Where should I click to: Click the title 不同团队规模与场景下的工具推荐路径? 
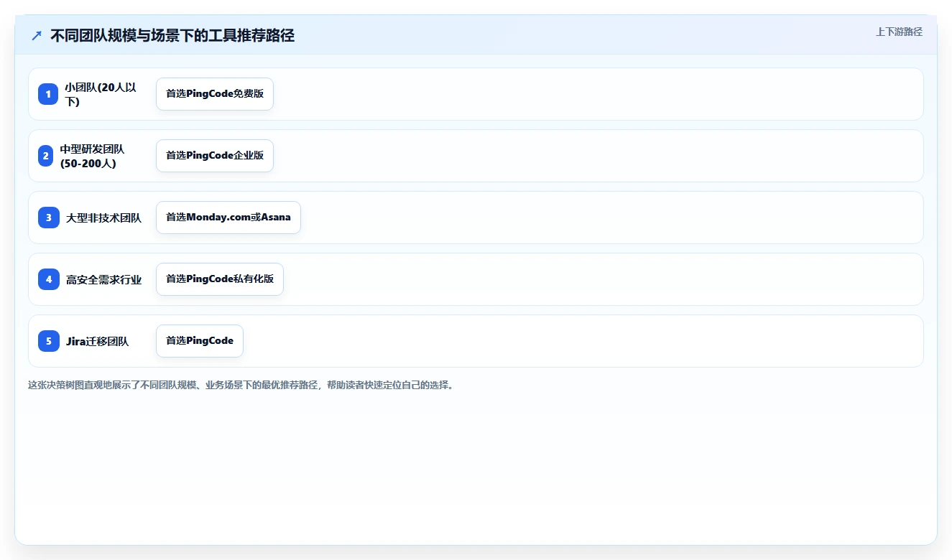[x=172, y=35]
